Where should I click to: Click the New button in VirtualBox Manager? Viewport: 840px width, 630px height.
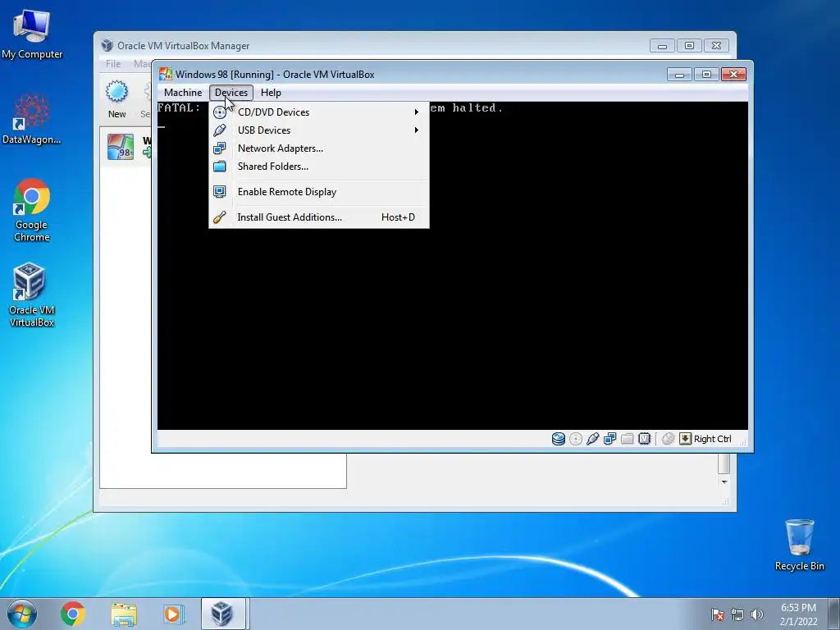tap(116, 99)
